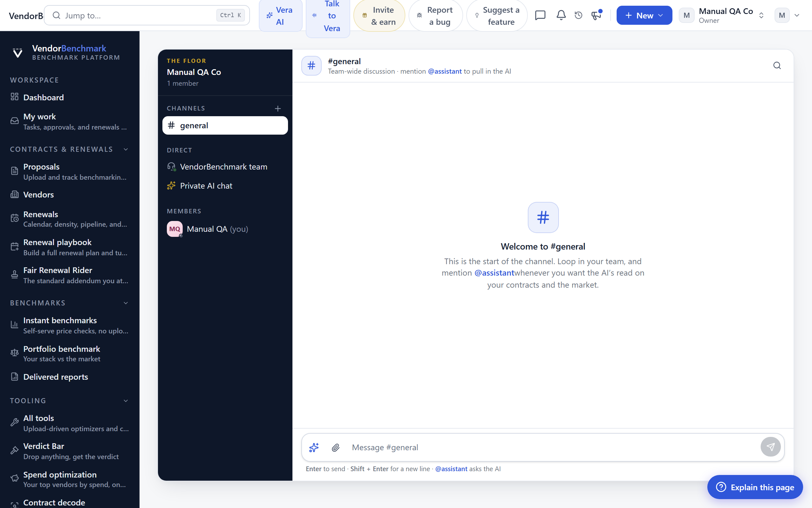Open Delivered reports
This screenshot has width=812, height=508.
(x=69, y=377)
